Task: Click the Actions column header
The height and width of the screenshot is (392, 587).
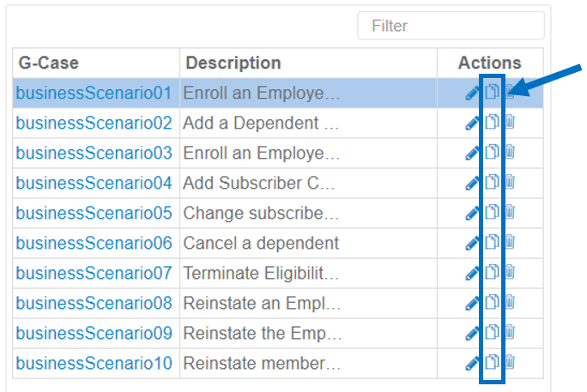Action: pos(489,63)
